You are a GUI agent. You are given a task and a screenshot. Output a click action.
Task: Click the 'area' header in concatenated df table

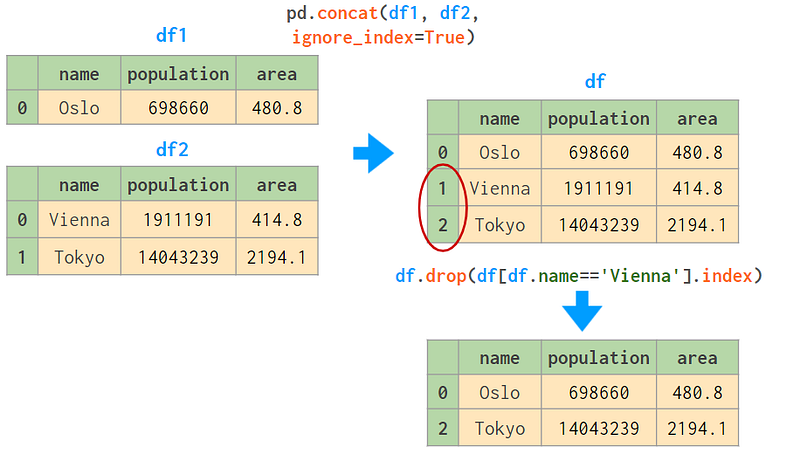pyautogui.click(x=697, y=118)
